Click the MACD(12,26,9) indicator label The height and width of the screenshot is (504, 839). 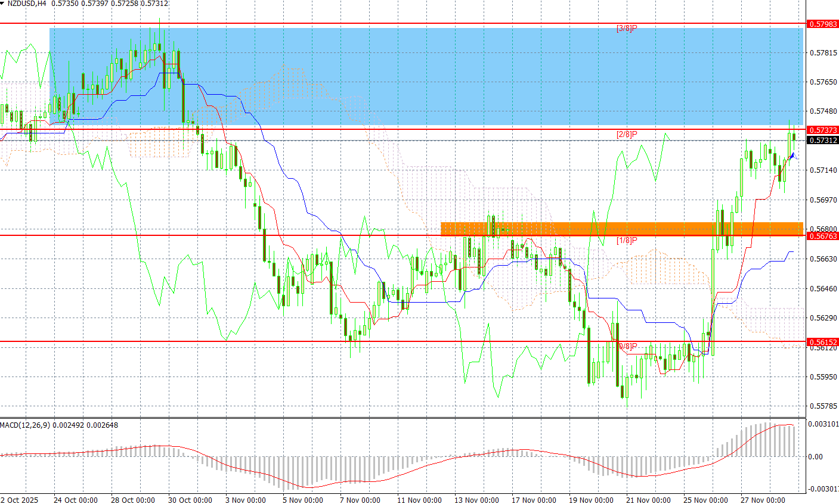point(25,425)
